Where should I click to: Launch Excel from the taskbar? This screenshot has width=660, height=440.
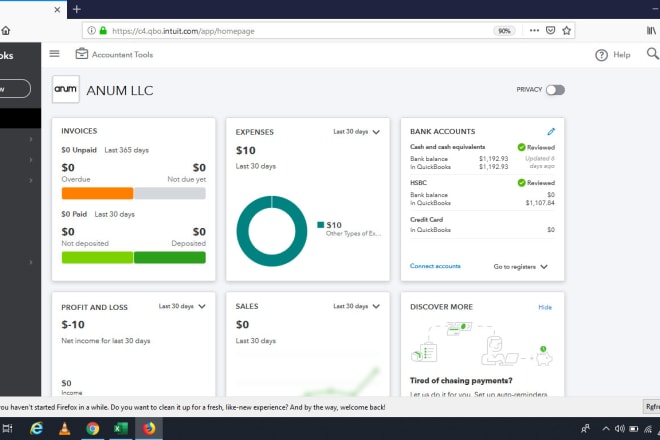click(121, 428)
